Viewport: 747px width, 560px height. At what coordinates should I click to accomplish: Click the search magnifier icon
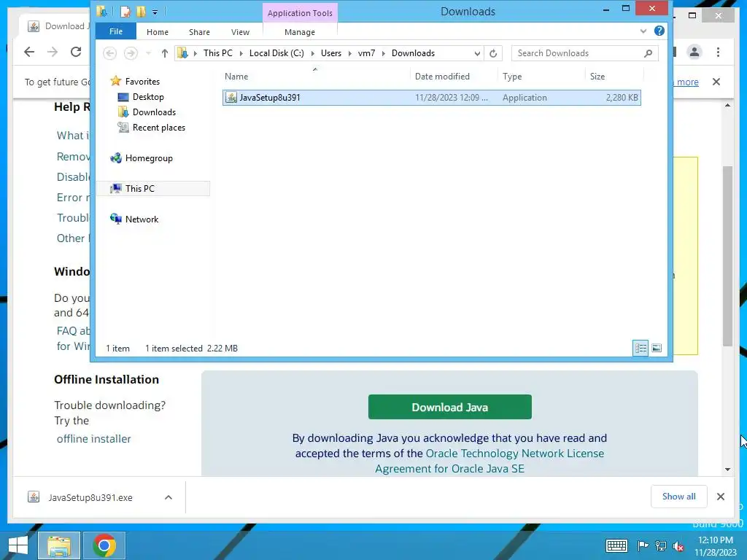click(x=648, y=53)
